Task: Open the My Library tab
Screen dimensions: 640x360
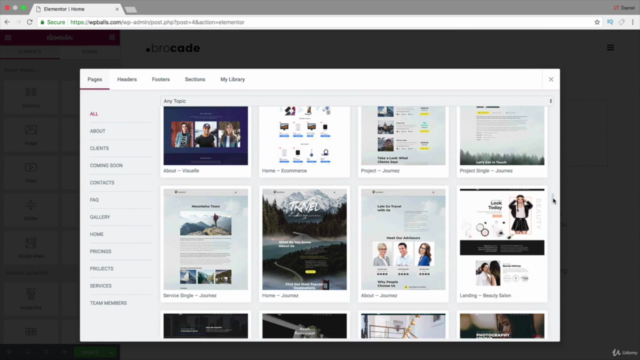Action: pos(233,79)
